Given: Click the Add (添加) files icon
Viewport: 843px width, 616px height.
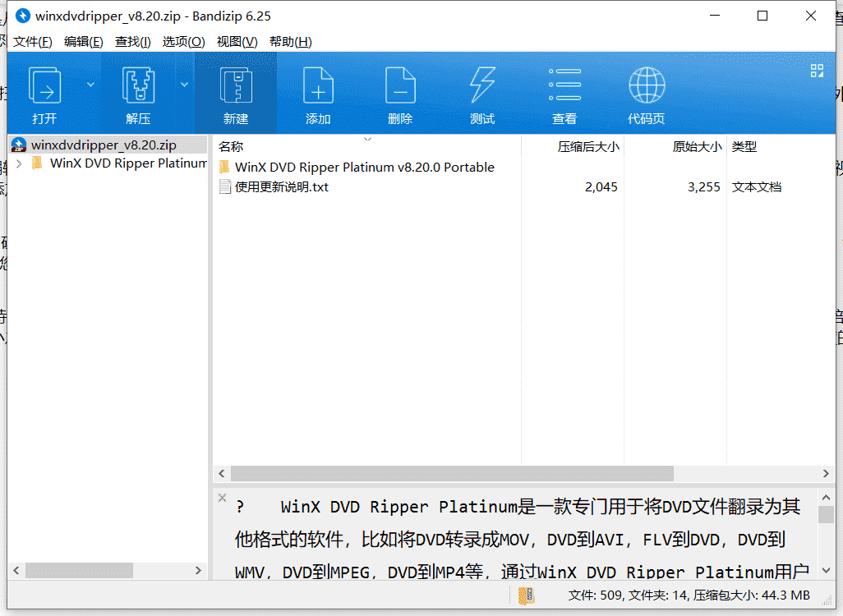Looking at the screenshot, I should coord(318,85).
